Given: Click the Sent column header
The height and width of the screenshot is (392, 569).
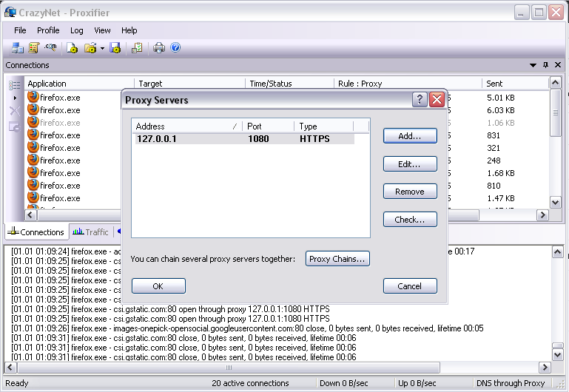Looking at the screenshot, I should 515,84.
